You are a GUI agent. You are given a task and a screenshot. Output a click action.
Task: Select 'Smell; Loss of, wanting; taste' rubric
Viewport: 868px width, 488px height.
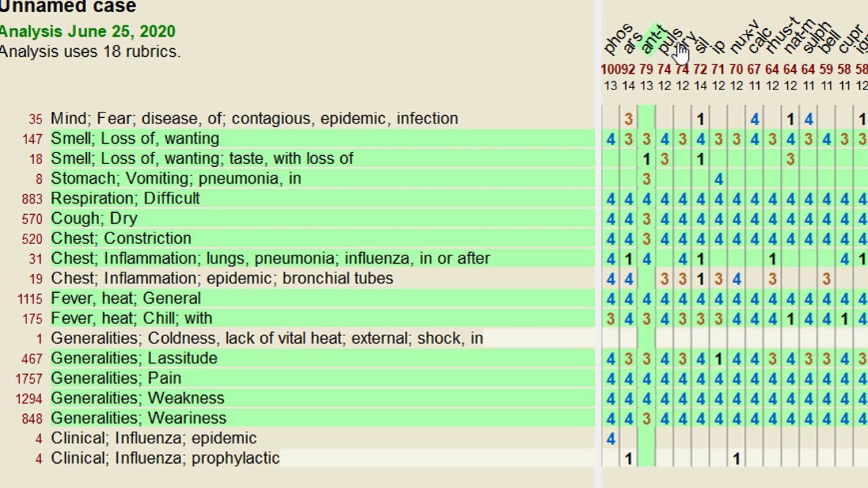tap(201, 159)
